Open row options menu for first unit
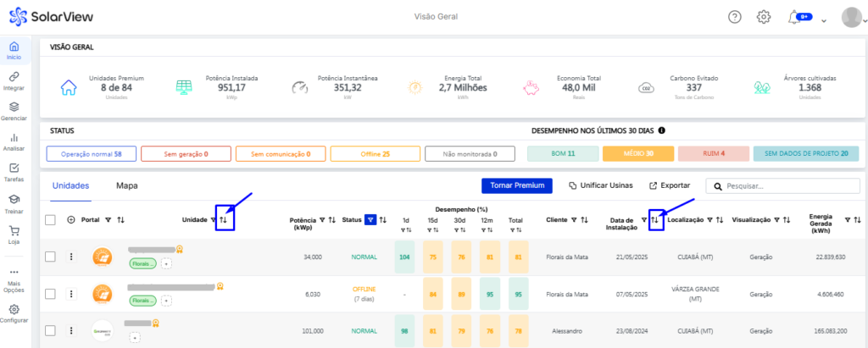 [71, 257]
